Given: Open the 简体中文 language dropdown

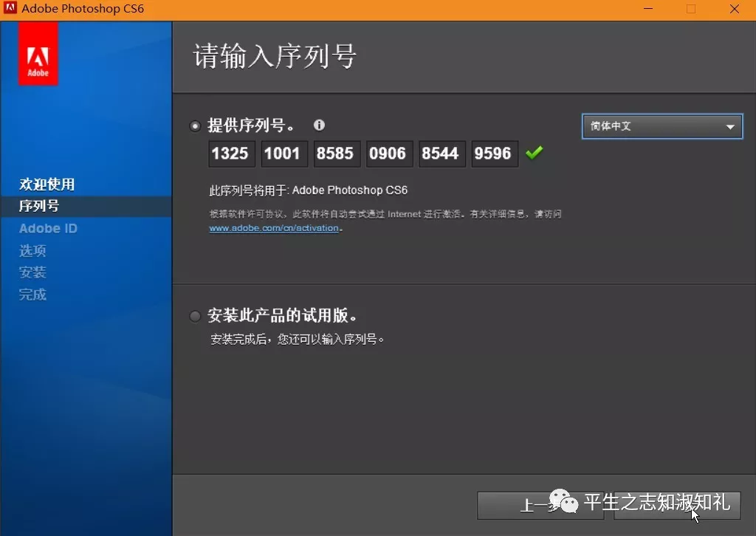Looking at the screenshot, I should 662,126.
